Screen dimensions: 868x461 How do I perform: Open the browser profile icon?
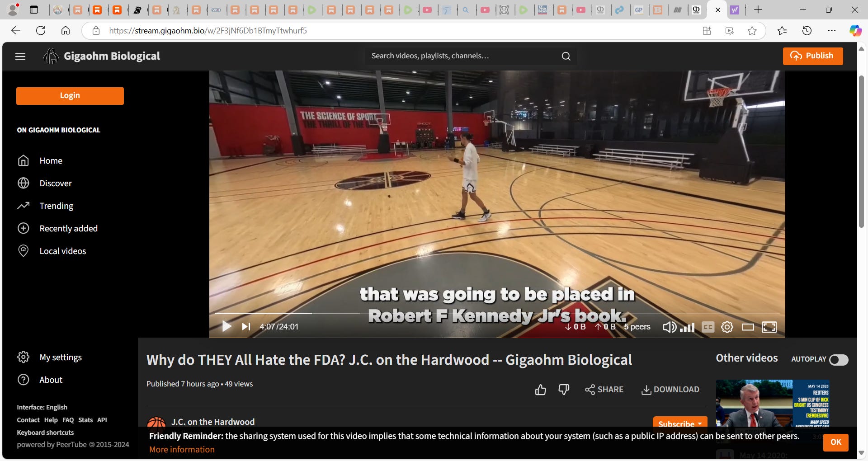point(14,9)
